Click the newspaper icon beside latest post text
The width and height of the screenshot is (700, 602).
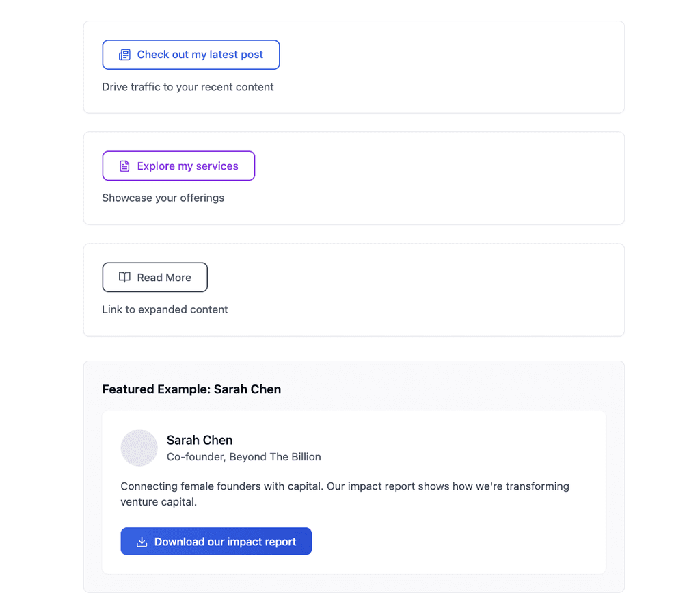pos(124,54)
